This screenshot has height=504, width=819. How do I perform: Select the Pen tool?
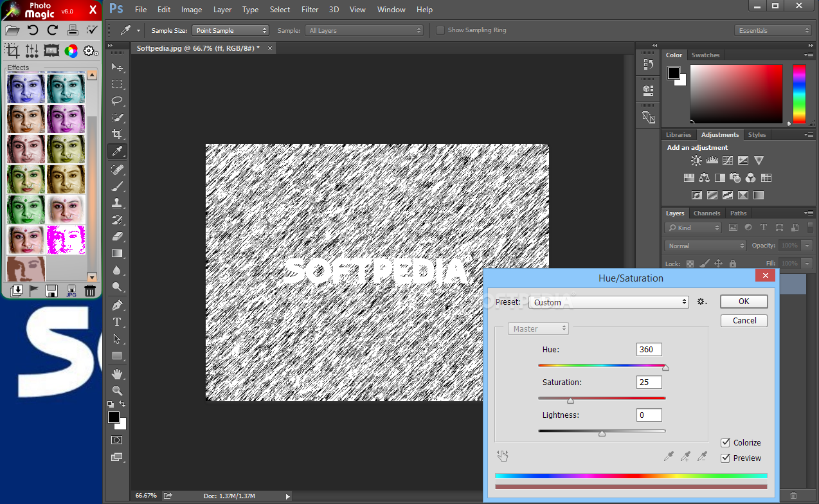tap(117, 305)
